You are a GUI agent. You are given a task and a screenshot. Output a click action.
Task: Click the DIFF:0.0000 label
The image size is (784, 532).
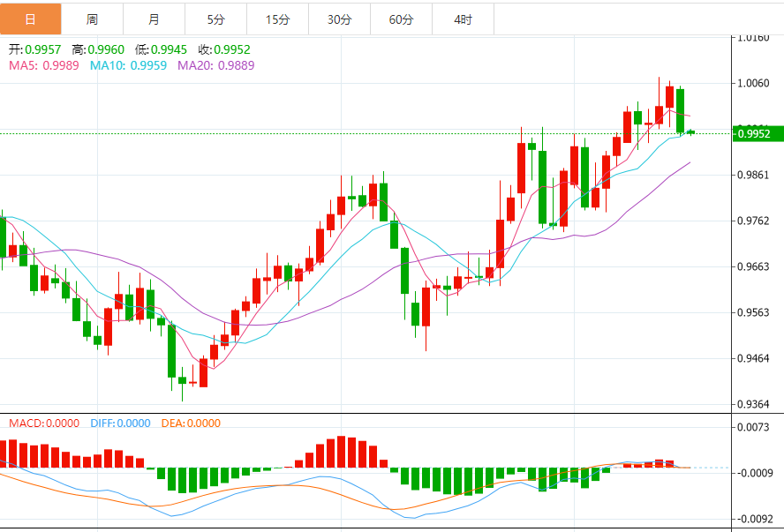tap(120, 423)
